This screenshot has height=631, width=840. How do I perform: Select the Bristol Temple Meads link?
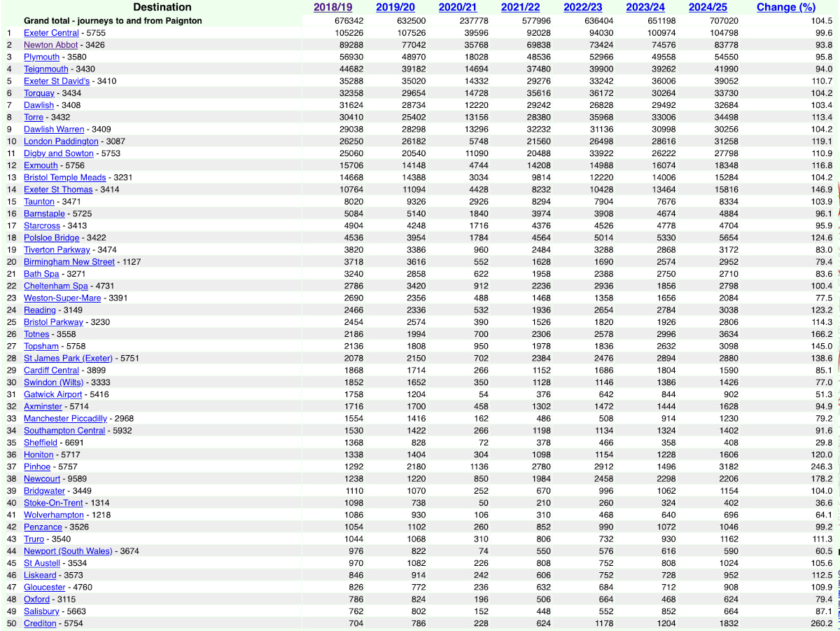(64, 177)
